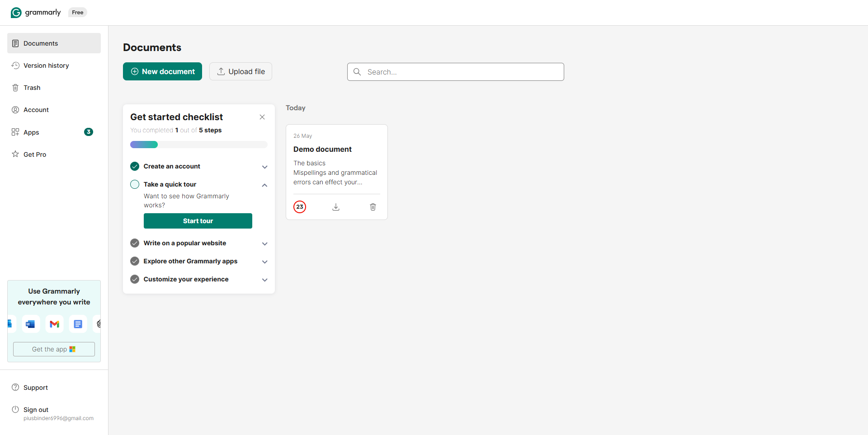Open Documents in the sidebar
The width and height of the screenshot is (868, 435).
click(x=54, y=43)
